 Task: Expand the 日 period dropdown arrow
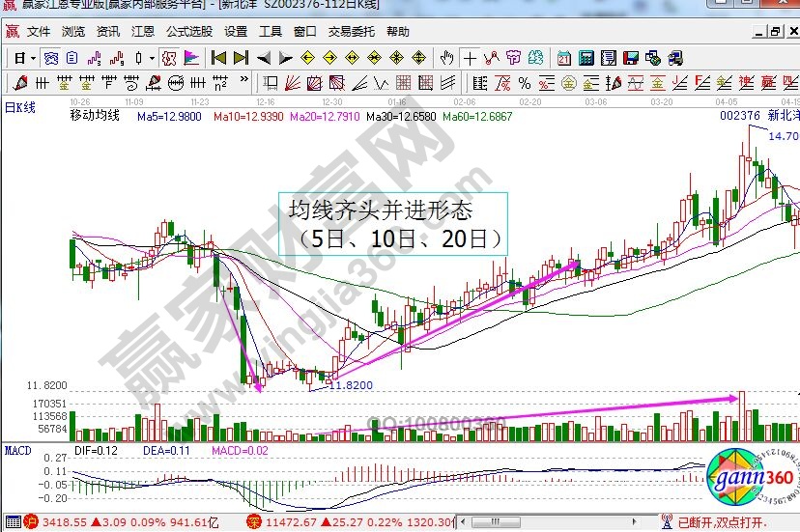[31, 58]
